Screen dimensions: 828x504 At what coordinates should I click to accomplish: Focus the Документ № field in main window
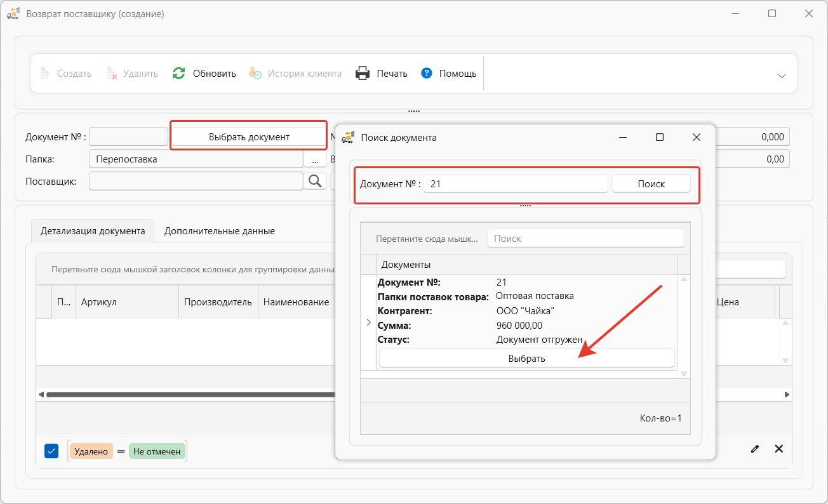(128, 136)
